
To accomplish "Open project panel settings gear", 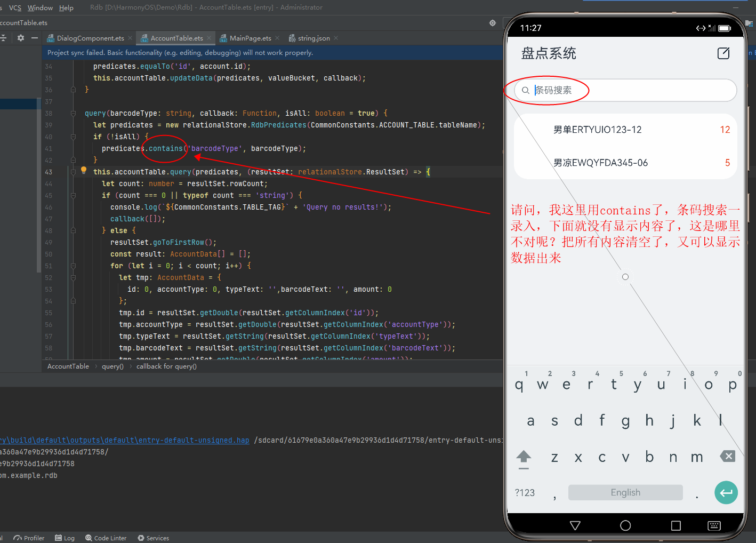I will pos(21,38).
